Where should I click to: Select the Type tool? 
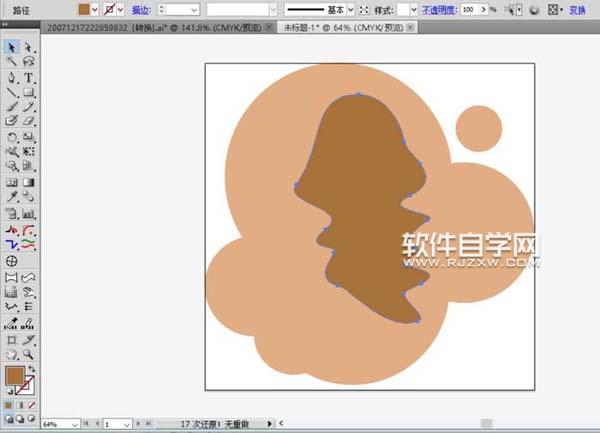coord(28,78)
